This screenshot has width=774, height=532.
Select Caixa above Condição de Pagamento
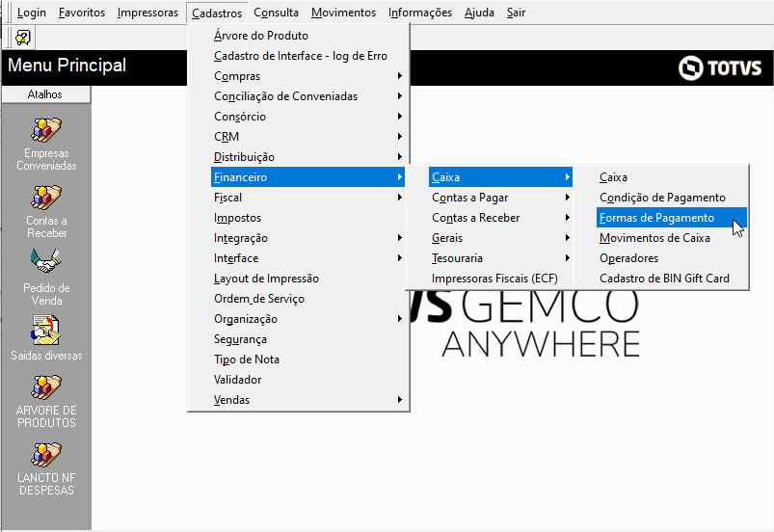point(671,177)
